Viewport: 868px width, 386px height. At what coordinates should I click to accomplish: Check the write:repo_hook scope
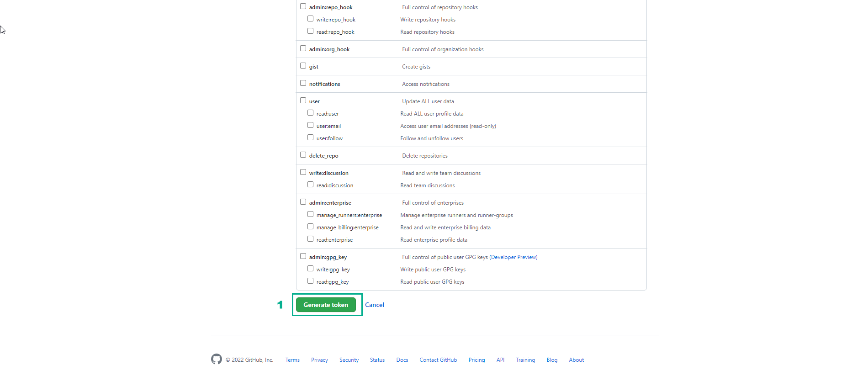310,19
